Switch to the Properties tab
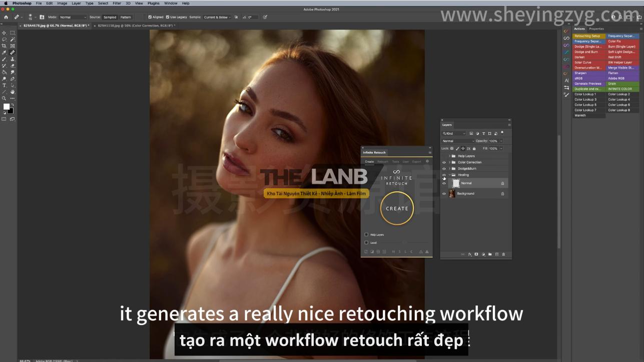The height and width of the screenshot is (362, 644). pos(596,29)
